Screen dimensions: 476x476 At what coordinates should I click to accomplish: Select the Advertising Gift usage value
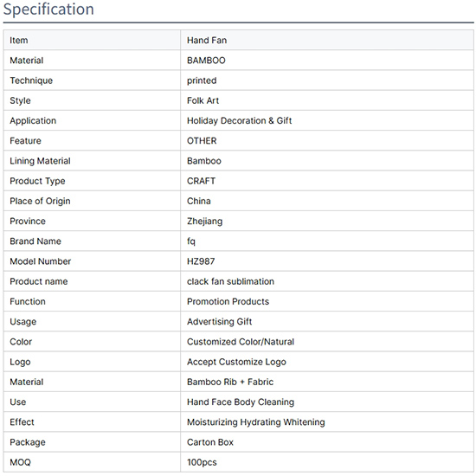(x=220, y=322)
